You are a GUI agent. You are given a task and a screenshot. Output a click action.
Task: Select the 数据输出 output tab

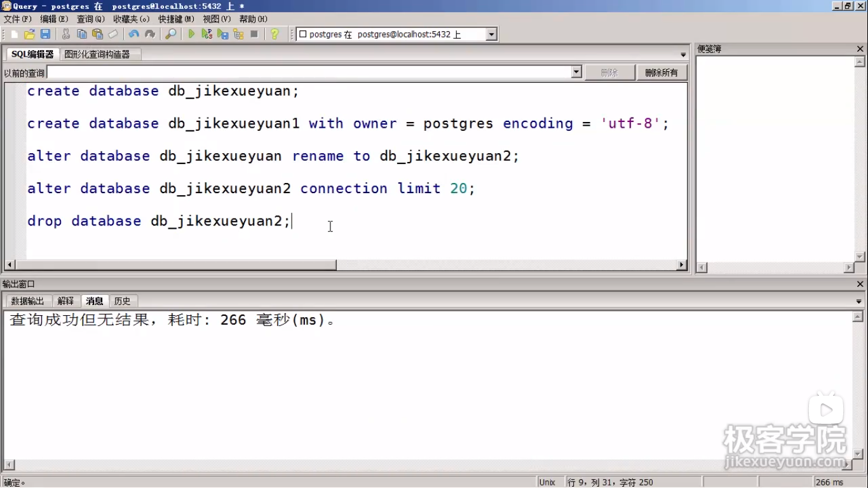[27, 301]
